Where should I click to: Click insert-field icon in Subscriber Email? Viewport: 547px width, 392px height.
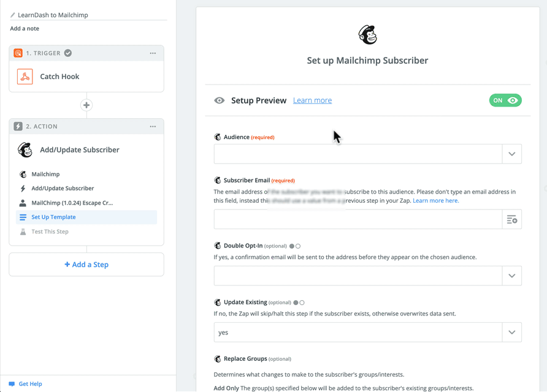pyautogui.click(x=511, y=219)
